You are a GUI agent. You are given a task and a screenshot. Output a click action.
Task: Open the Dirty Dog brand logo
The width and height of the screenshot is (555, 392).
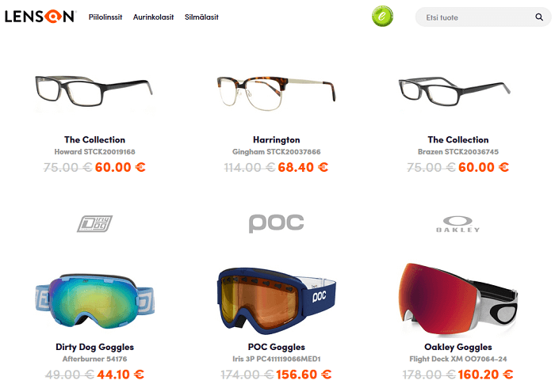(94, 223)
